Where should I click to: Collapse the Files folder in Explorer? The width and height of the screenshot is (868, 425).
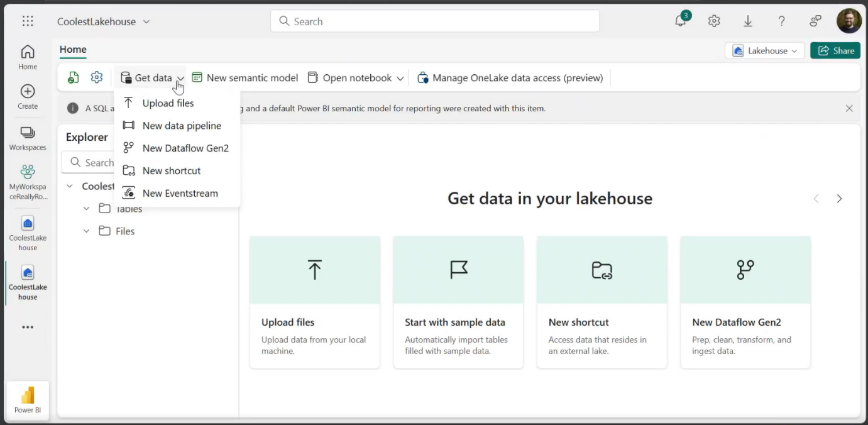click(87, 231)
